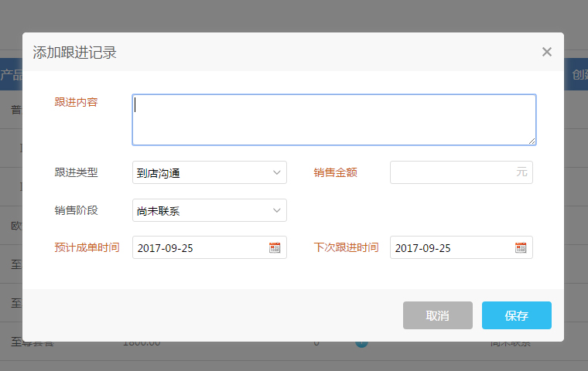Click the 添加跟进记录 dialog title

coord(74,53)
